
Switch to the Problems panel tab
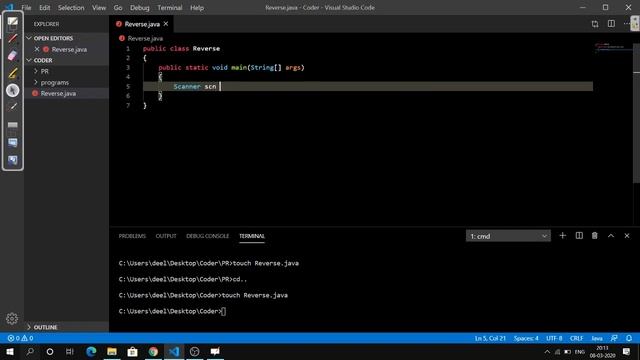pos(132,236)
